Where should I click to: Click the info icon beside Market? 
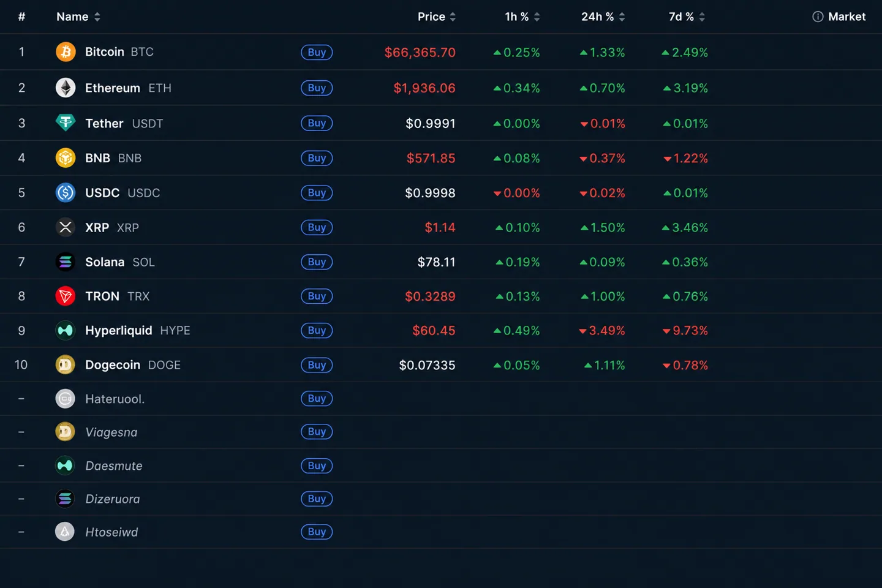coord(818,17)
